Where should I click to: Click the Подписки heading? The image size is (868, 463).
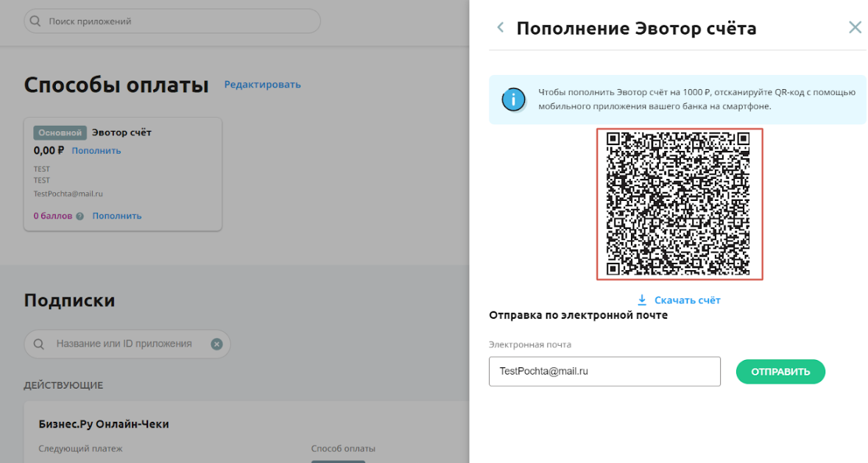[69, 300]
